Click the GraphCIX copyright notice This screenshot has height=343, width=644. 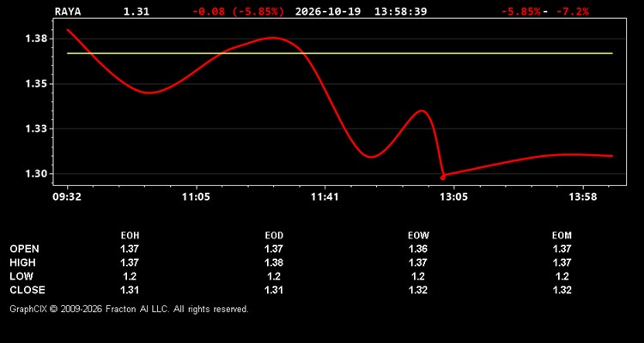[129, 309]
